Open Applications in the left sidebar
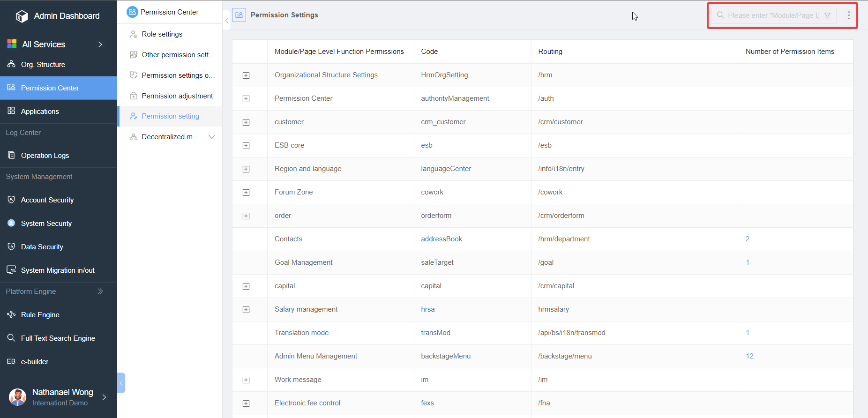868x418 pixels. [40, 112]
